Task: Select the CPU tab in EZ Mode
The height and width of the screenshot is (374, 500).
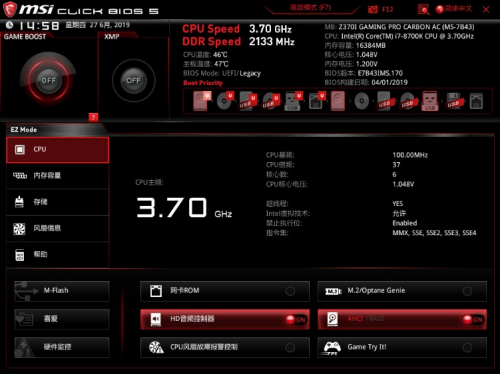Action: point(58,150)
